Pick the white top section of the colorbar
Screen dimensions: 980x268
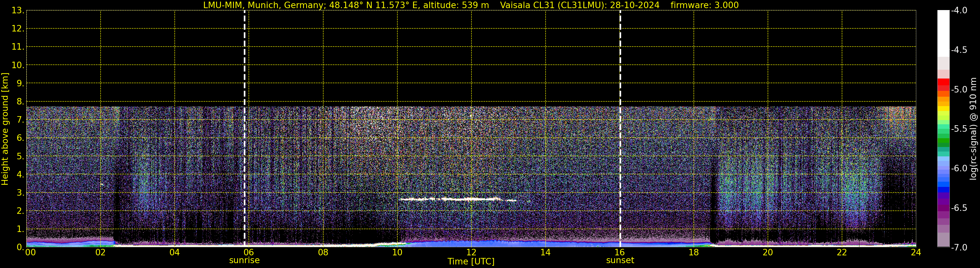944,33
